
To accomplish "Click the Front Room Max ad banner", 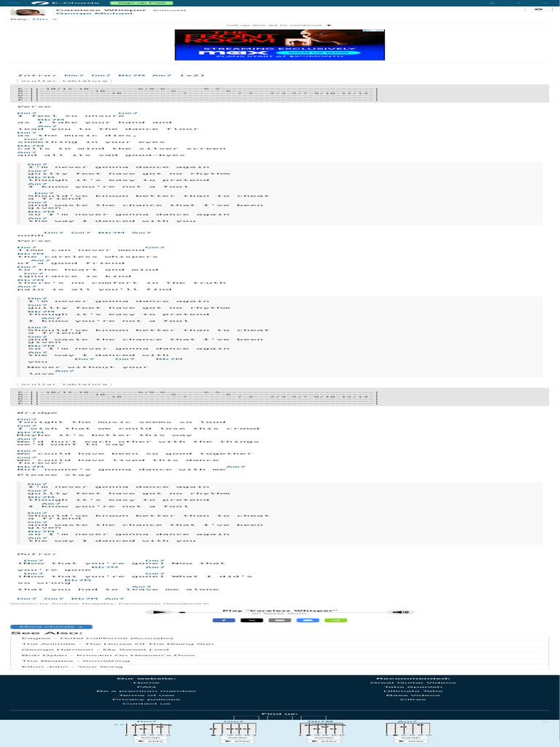I will point(279,44).
